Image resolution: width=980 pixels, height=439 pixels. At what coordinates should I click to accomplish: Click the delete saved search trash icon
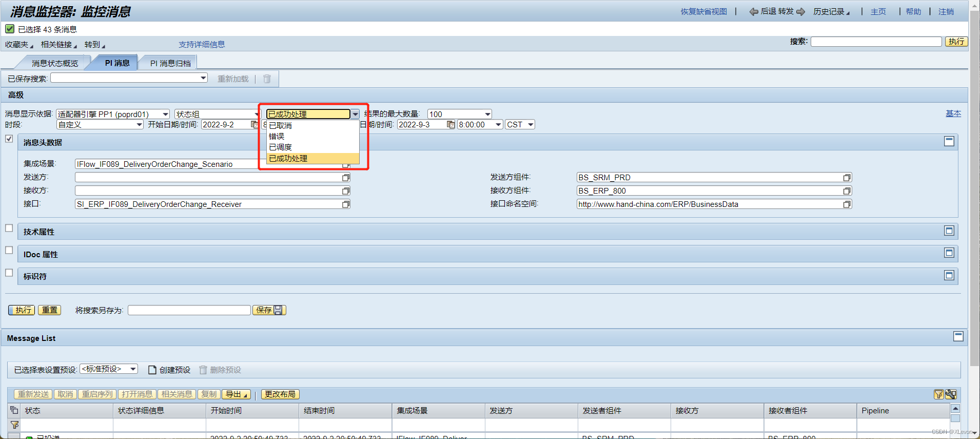(x=267, y=79)
